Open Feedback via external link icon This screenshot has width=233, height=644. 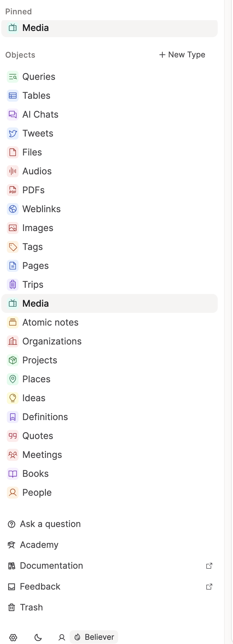coord(209,587)
